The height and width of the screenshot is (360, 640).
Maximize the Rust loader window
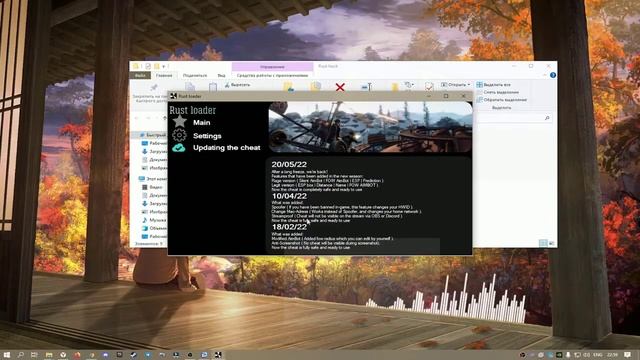446,96
